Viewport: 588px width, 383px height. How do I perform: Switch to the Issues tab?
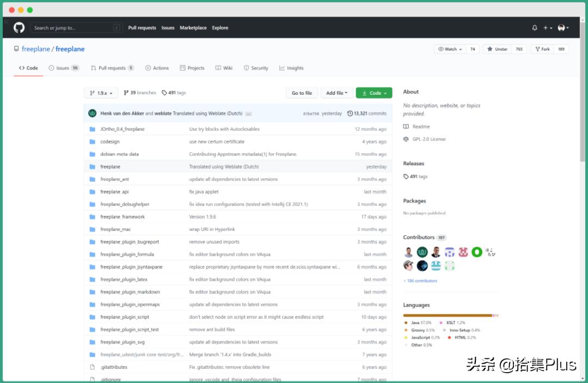tap(62, 68)
